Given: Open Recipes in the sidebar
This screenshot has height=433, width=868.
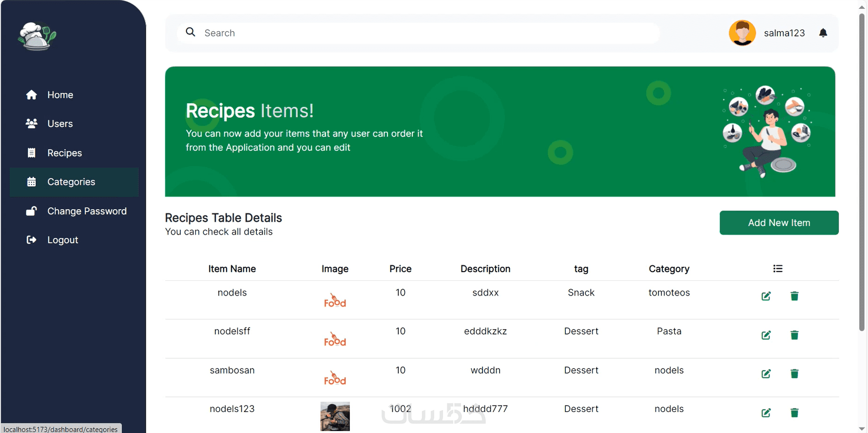Looking at the screenshot, I should (x=64, y=153).
